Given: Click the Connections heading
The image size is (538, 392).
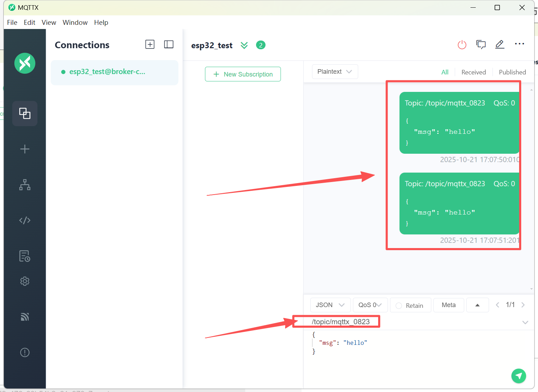Looking at the screenshot, I should point(82,45).
